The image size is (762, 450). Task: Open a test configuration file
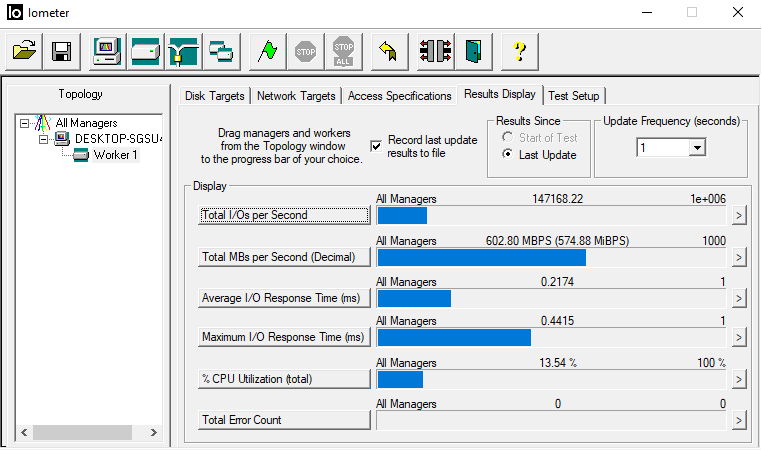tap(24, 51)
